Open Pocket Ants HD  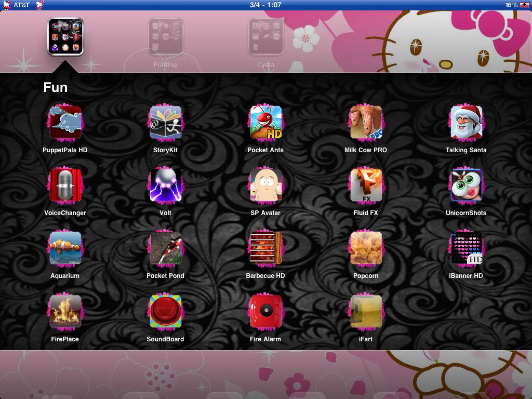(x=265, y=123)
